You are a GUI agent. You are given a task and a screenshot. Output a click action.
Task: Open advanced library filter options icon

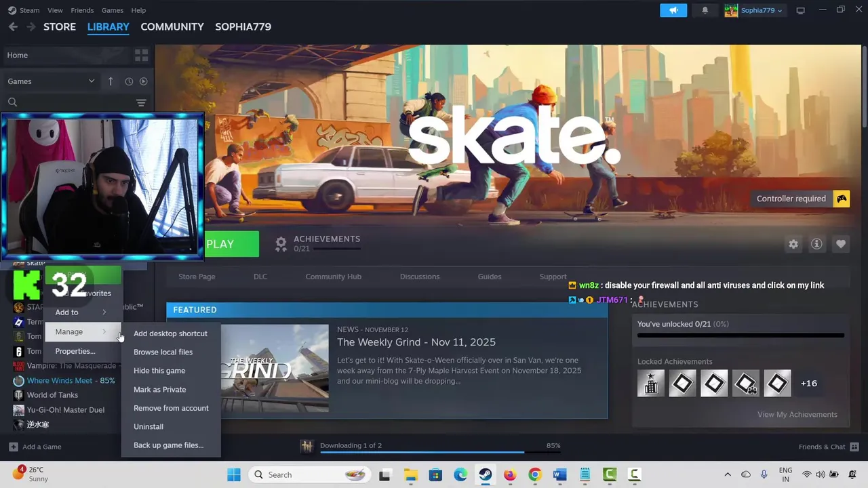coord(141,103)
